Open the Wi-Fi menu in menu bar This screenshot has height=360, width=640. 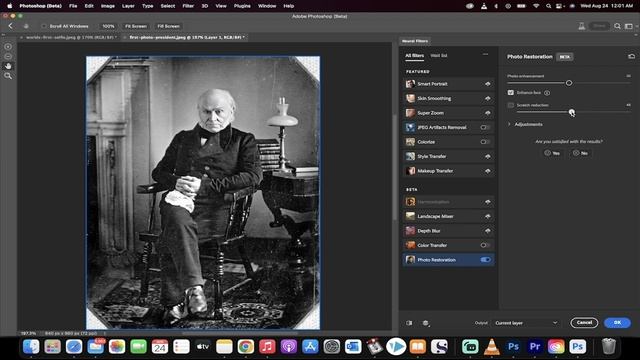coord(536,6)
